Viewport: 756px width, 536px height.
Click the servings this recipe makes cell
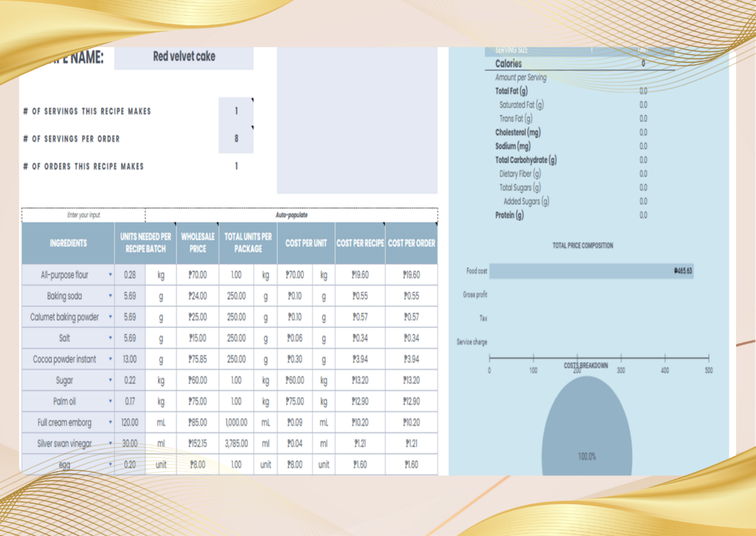click(236, 112)
